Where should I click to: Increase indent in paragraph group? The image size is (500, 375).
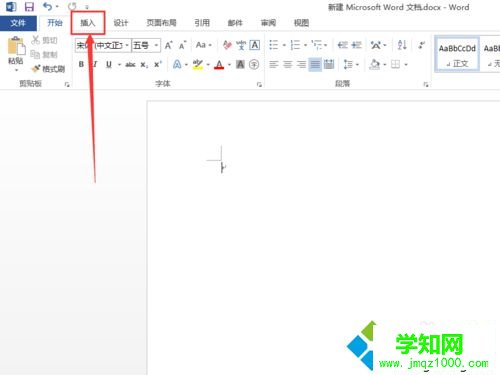coord(356,45)
